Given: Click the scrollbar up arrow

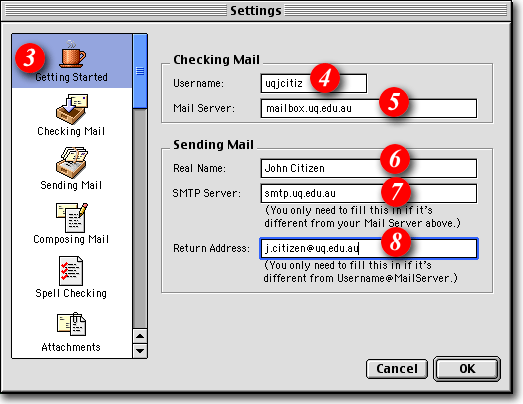Looking at the screenshot, I should coord(140,336).
